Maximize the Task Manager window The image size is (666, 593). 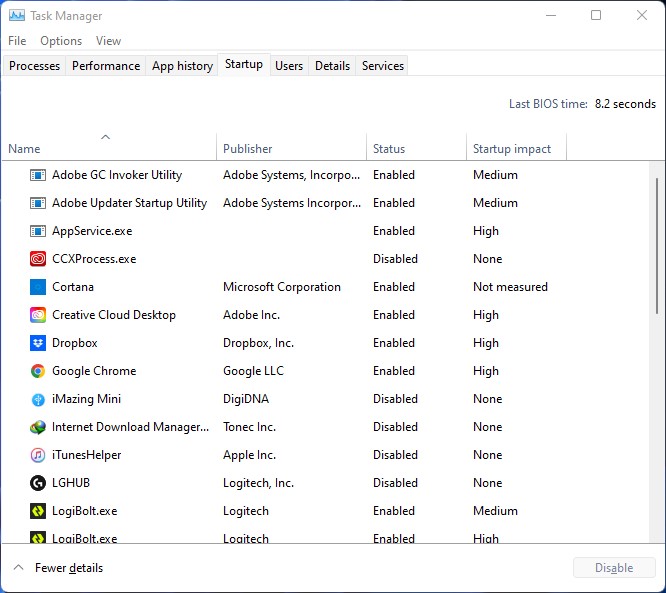click(596, 15)
